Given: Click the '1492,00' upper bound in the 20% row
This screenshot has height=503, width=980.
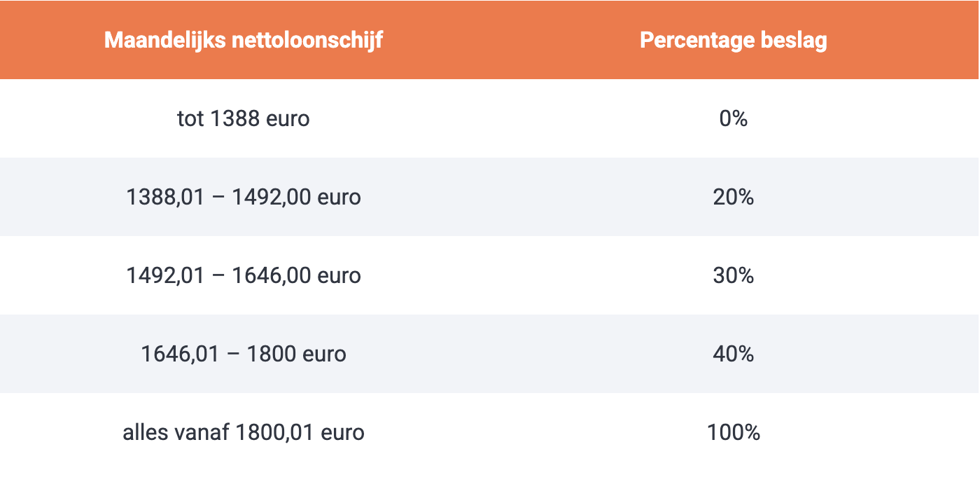Looking at the screenshot, I should [x=272, y=198].
